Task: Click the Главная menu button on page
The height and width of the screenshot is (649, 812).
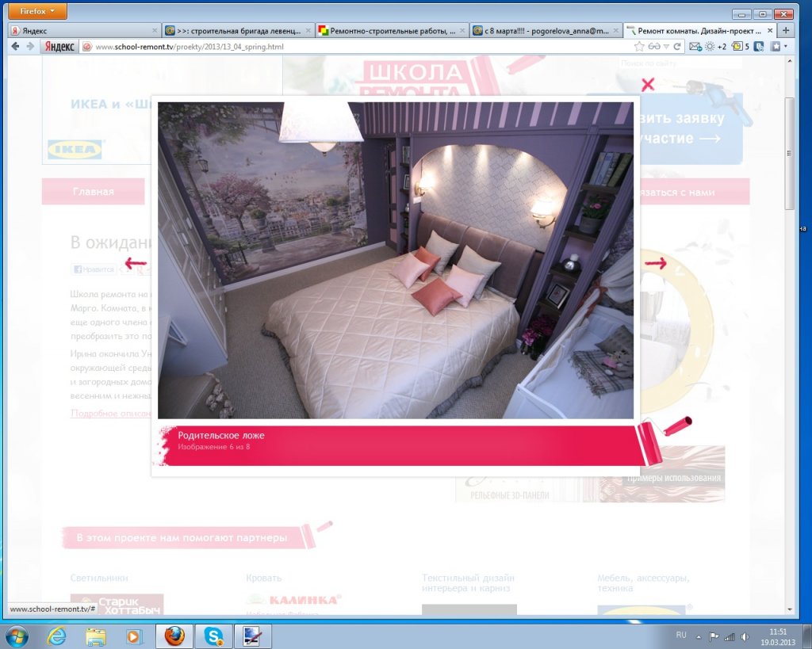Action: coord(94,192)
